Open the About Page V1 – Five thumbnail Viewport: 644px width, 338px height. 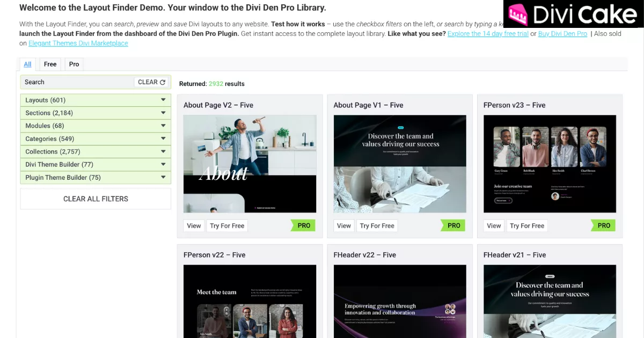[400, 164]
